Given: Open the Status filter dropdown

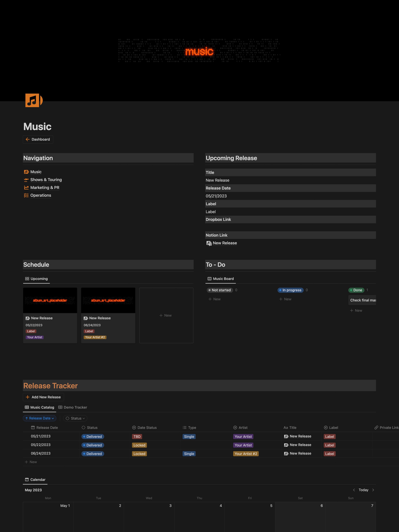Looking at the screenshot, I should pos(75,418).
